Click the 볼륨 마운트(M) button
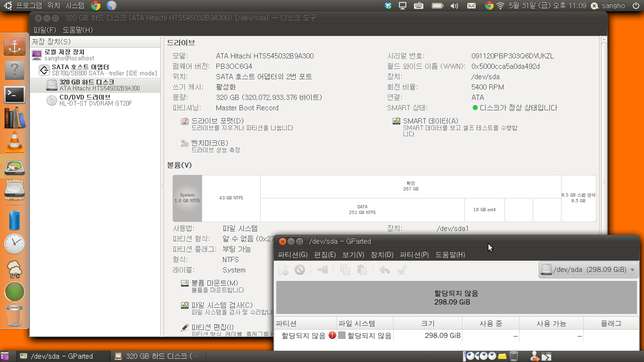 (x=213, y=286)
